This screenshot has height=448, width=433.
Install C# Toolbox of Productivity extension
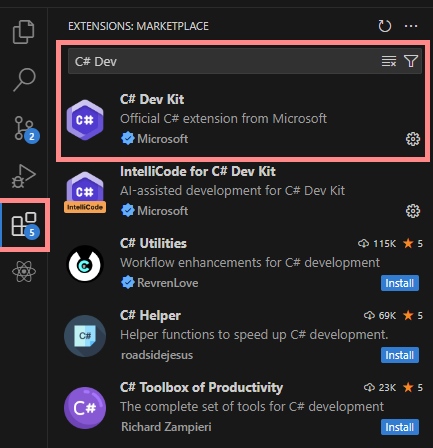[400, 427]
